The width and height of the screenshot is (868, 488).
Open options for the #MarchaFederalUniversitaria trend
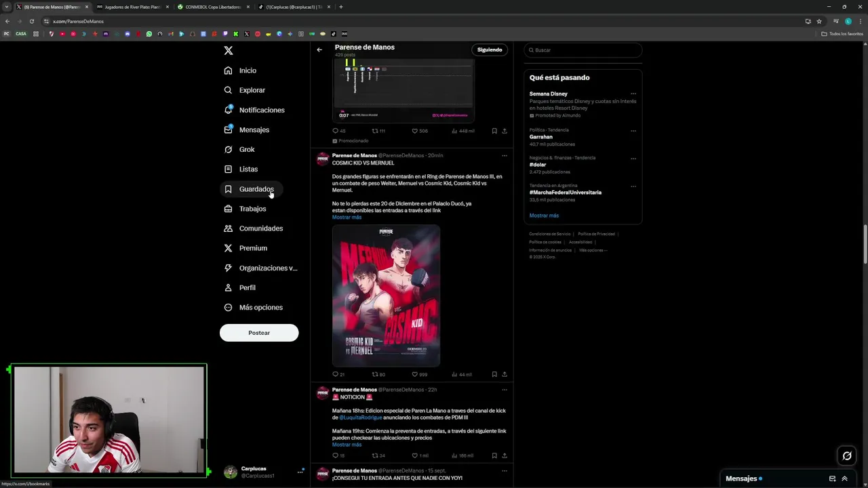tap(633, 186)
